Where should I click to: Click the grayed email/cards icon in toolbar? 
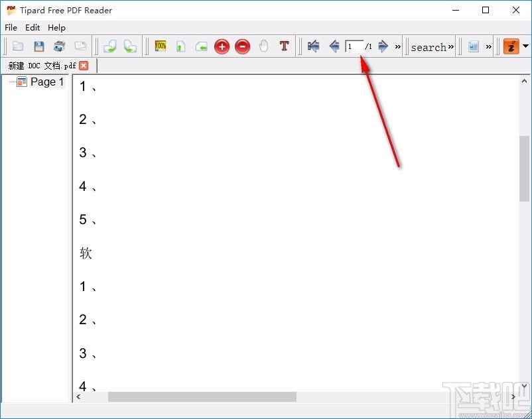(x=80, y=46)
